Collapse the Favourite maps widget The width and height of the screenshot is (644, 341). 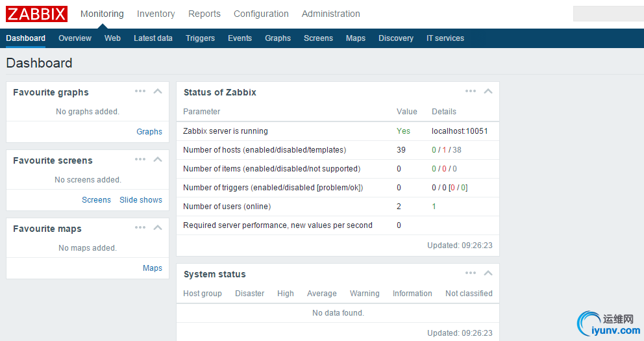tap(158, 227)
